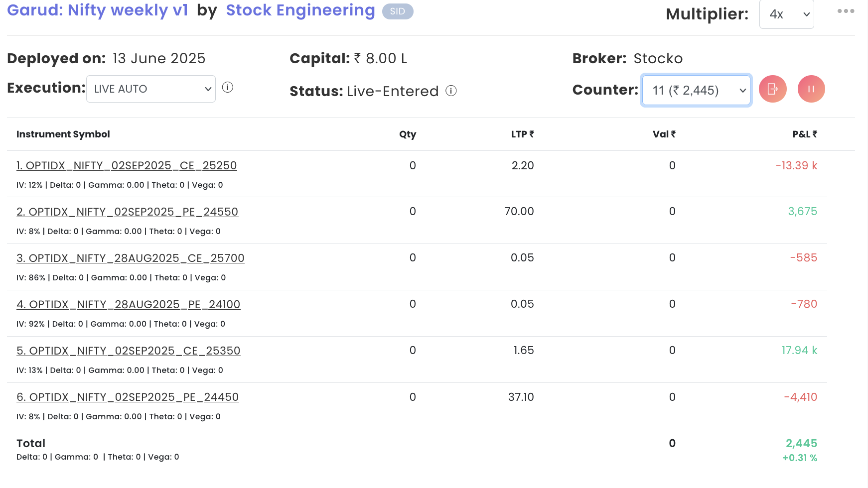Screen dimensions: 868x488
Task: Open instrument NIFTY 02SEP2025 PE 24450
Action: pos(128,397)
